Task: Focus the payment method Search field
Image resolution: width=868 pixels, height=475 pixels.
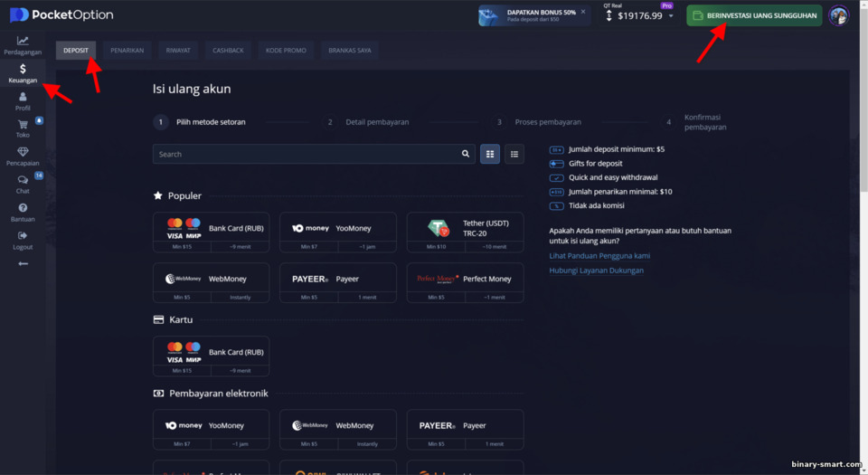Action: tap(314, 154)
